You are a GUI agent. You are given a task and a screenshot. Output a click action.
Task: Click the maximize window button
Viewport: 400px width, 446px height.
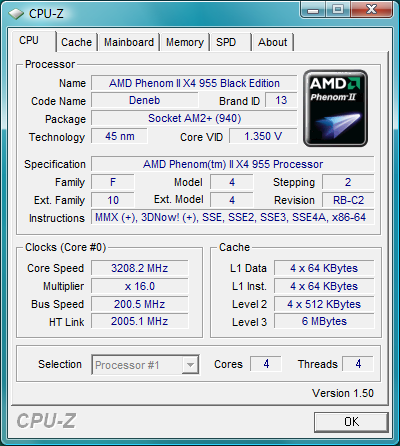click(x=338, y=10)
